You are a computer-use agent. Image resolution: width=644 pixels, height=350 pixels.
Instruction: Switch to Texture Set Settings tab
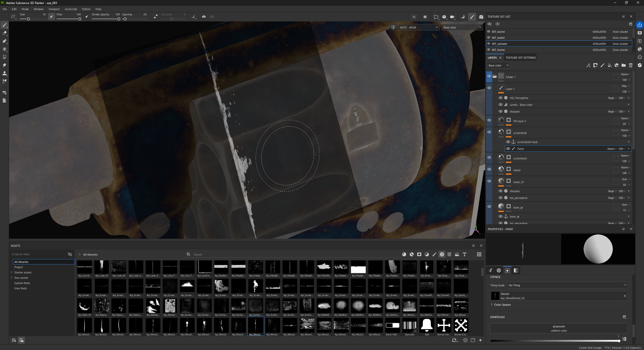pos(520,58)
